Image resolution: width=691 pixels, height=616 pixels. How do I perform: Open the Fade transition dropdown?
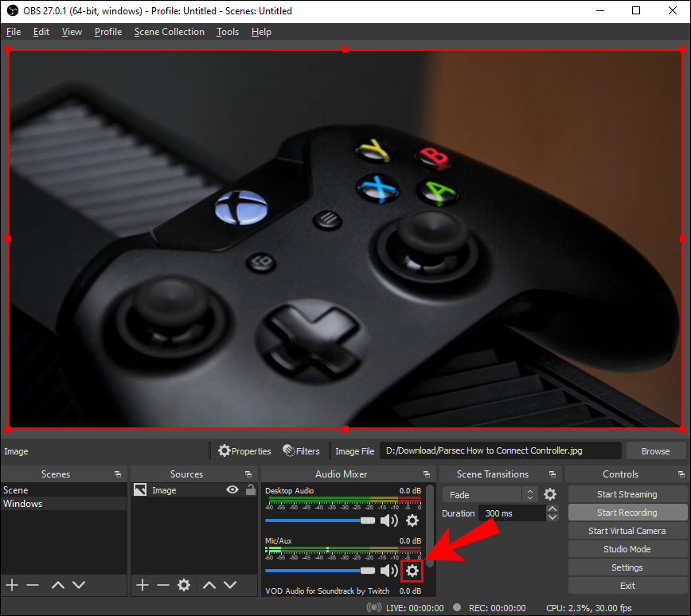[x=490, y=494]
